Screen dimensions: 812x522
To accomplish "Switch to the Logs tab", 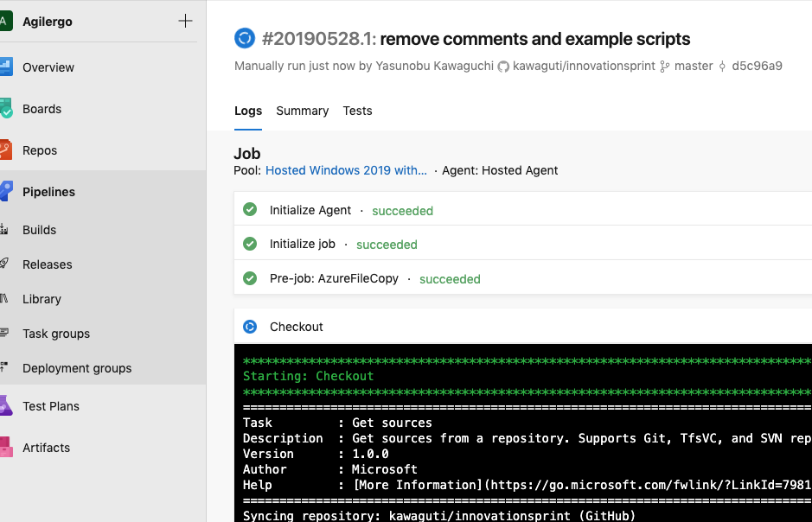I will tap(248, 111).
